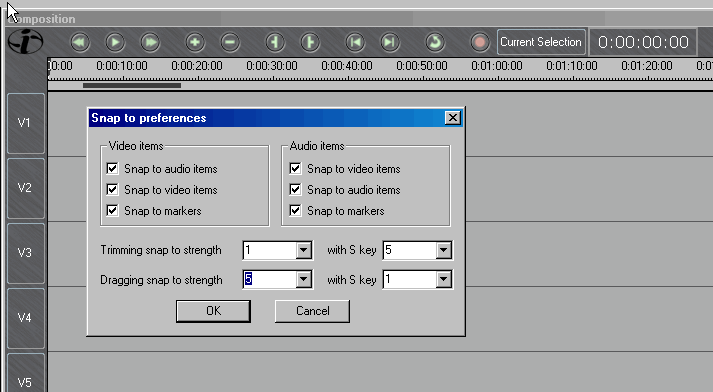Click the 0:01:00:00 ruler mark
Image resolution: width=713 pixels, height=392 pixels.
[x=497, y=66]
